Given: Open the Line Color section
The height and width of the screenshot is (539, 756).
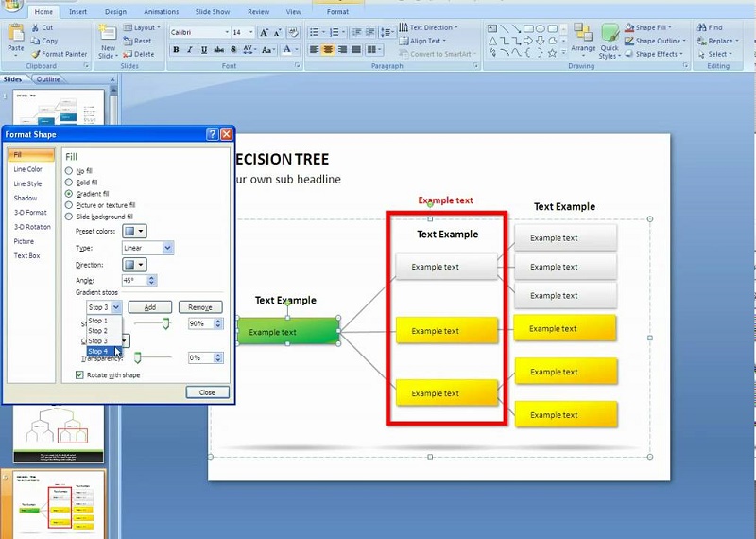Looking at the screenshot, I should [28, 169].
